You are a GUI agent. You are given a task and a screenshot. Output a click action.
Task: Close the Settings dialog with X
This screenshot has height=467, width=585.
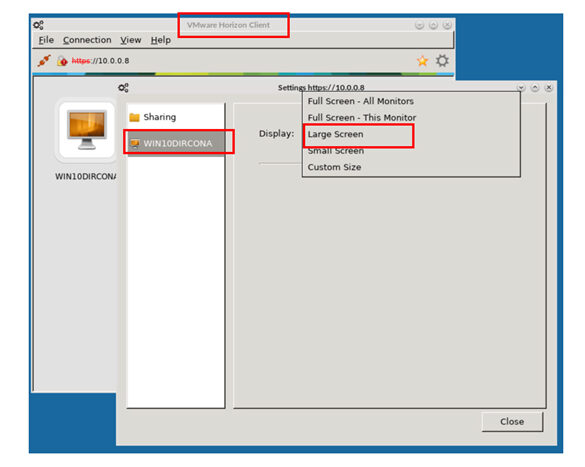[548, 88]
